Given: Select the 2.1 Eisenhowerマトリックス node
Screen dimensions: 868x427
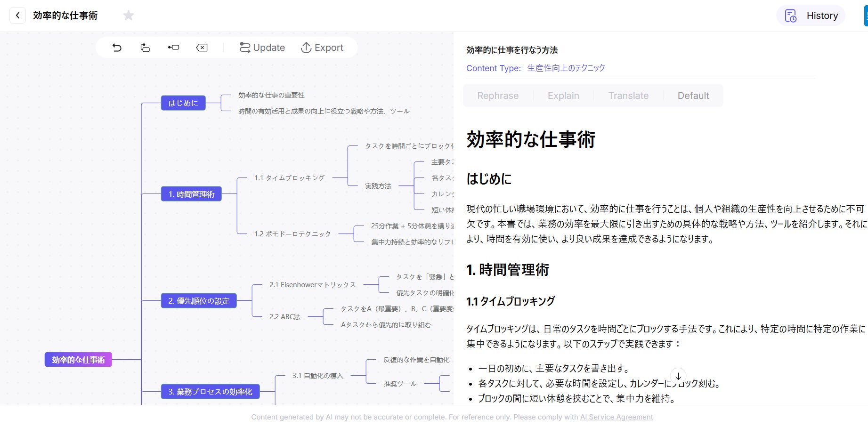Looking at the screenshot, I should [312, 285].
